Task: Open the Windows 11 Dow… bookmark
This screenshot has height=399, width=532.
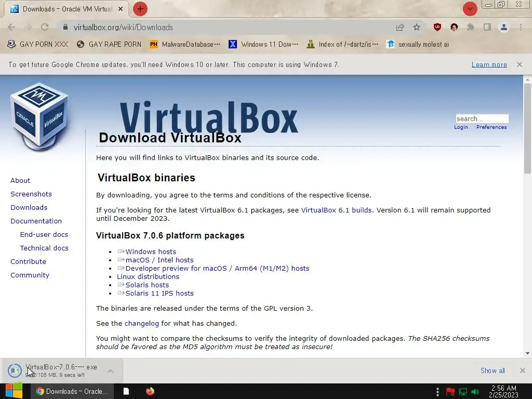Action: click(x=263, y=45)
